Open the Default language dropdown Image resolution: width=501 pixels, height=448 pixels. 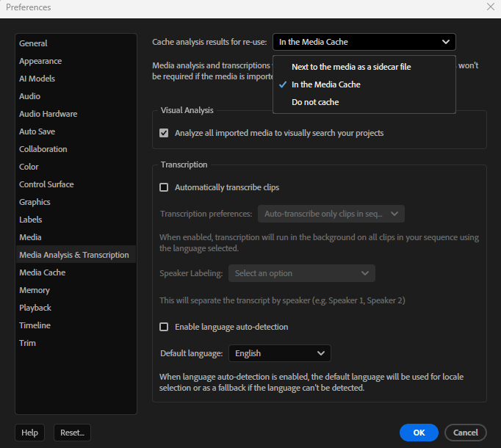tap(280, 353)
